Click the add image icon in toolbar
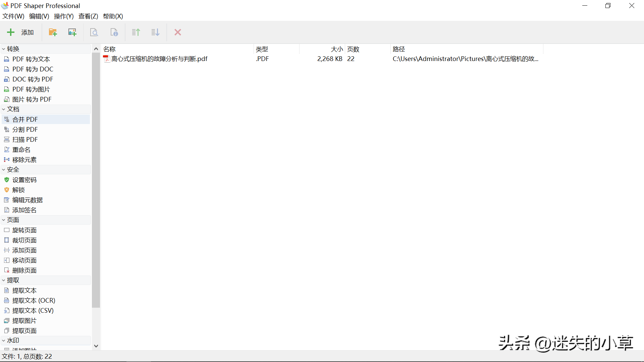 72,32
